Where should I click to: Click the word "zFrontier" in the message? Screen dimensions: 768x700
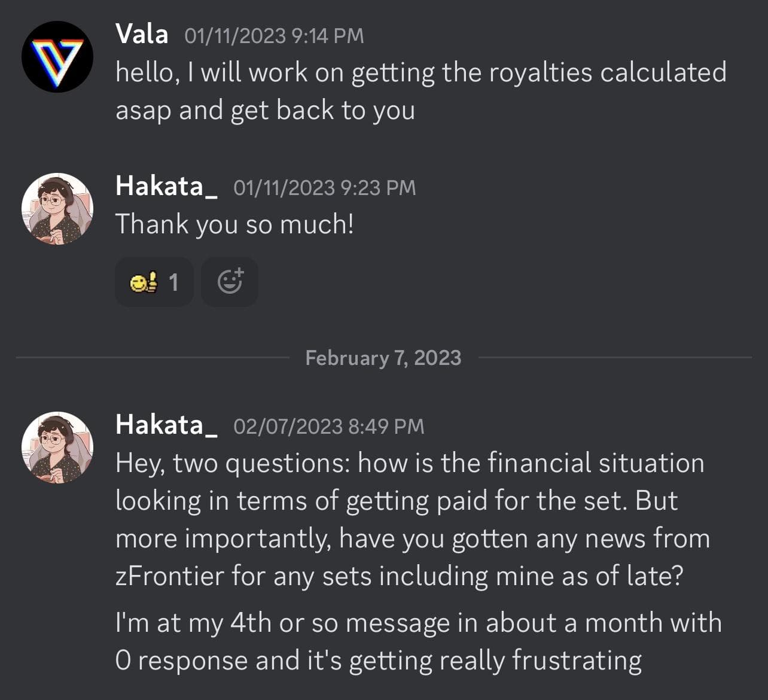pos(169,576)
